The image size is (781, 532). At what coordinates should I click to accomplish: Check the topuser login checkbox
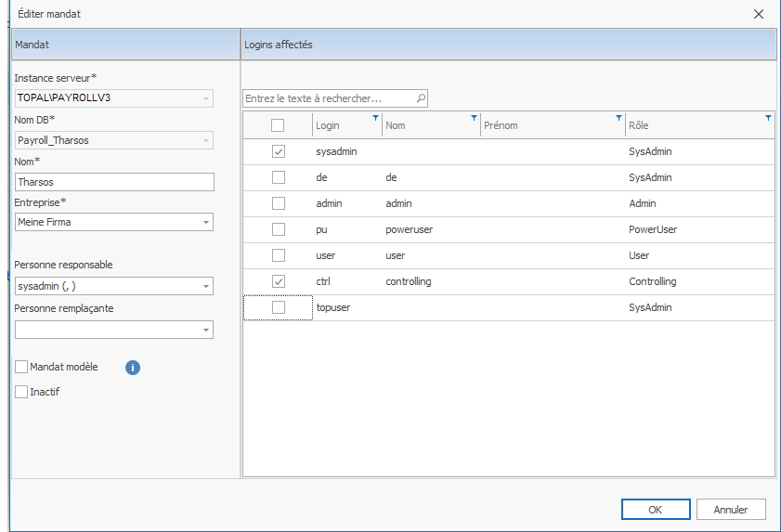click(278, 307)
